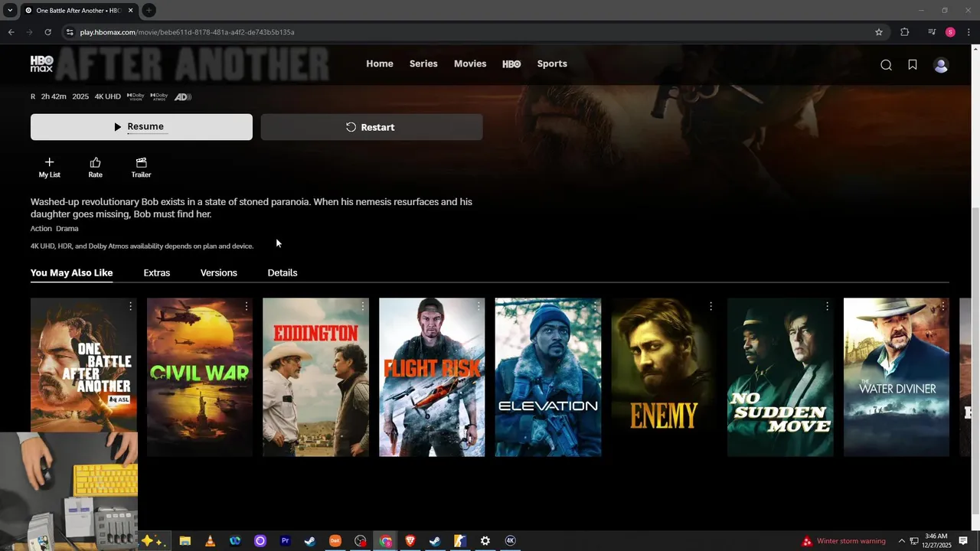Open options menu on Eddington card
The width and height of the screenshot is (980, 551).
(363, 306)
